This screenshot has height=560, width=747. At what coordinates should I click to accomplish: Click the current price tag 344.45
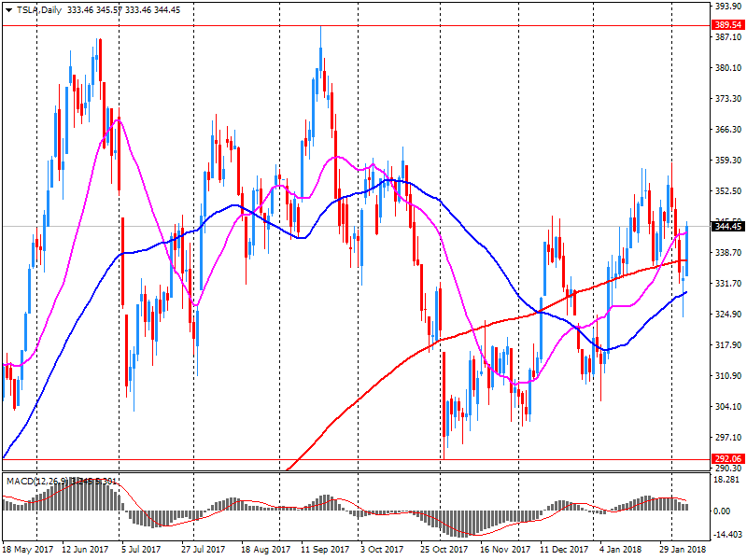coord(728,226)
